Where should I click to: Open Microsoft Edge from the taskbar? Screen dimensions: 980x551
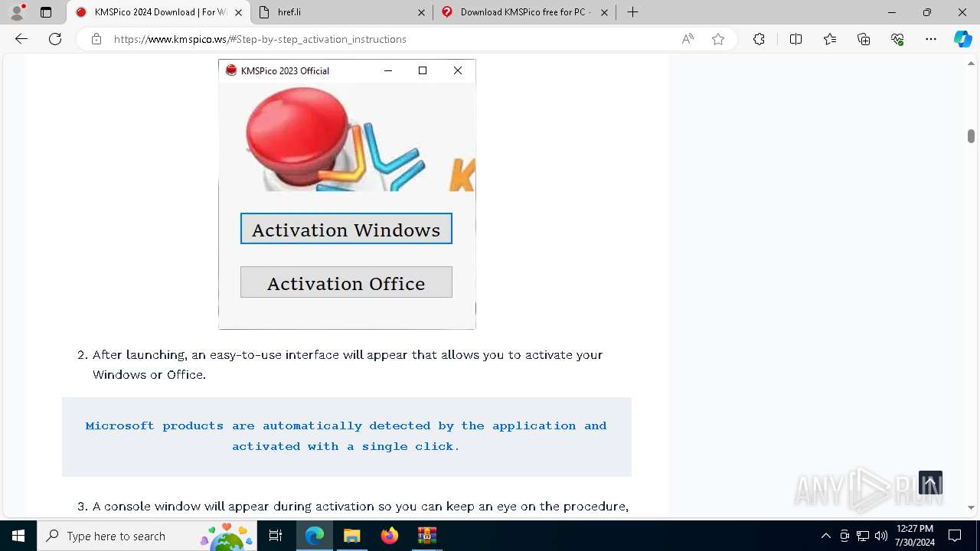point(315,536)
